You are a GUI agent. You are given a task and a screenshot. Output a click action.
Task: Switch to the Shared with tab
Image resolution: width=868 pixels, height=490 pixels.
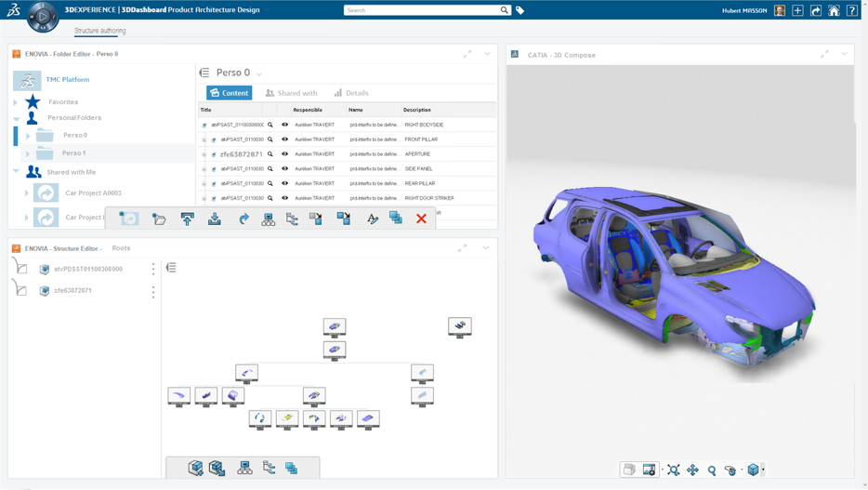point(291,93)
